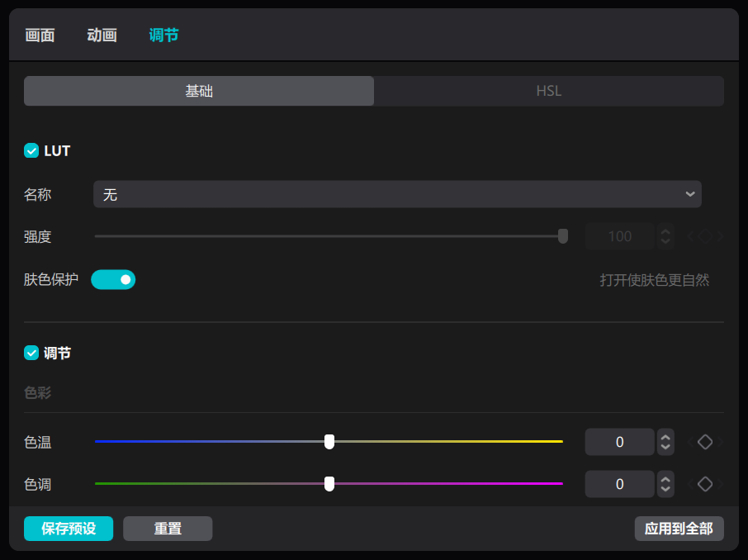748x560 pixels.
Task: Open the 名称 LUT dropdown
Action: pos(397,194)
